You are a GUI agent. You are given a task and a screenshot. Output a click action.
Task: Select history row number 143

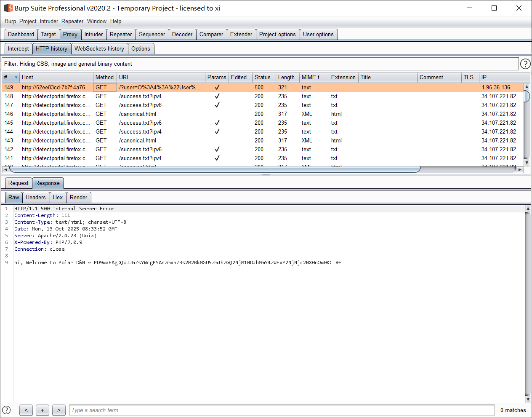pos(263,141)
